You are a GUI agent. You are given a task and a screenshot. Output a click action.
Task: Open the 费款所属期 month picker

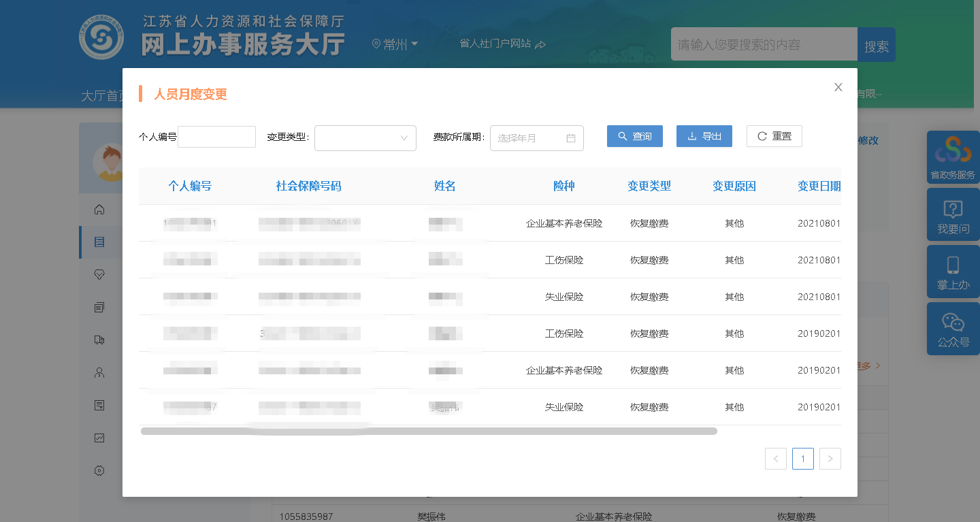tap(536, 138)
